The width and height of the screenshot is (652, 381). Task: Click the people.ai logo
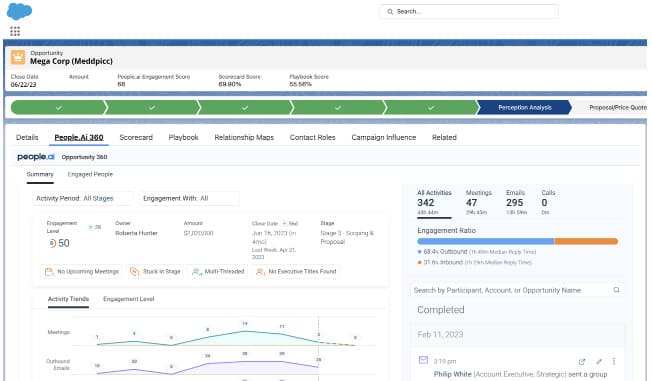coord(36,157)
